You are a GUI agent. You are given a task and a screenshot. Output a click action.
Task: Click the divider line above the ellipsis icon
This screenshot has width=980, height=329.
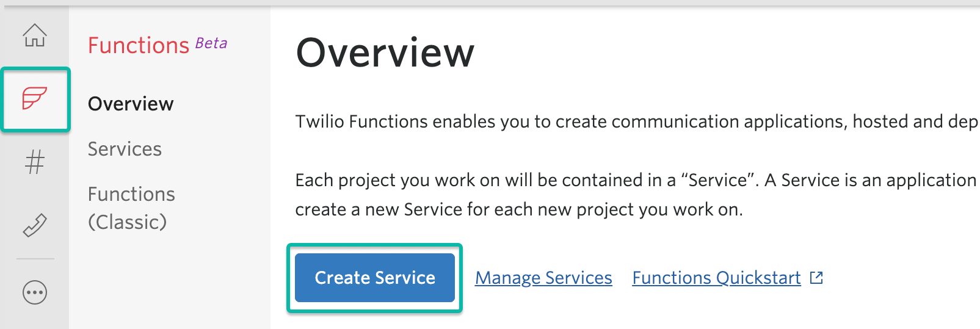click(x=35, y=259)
